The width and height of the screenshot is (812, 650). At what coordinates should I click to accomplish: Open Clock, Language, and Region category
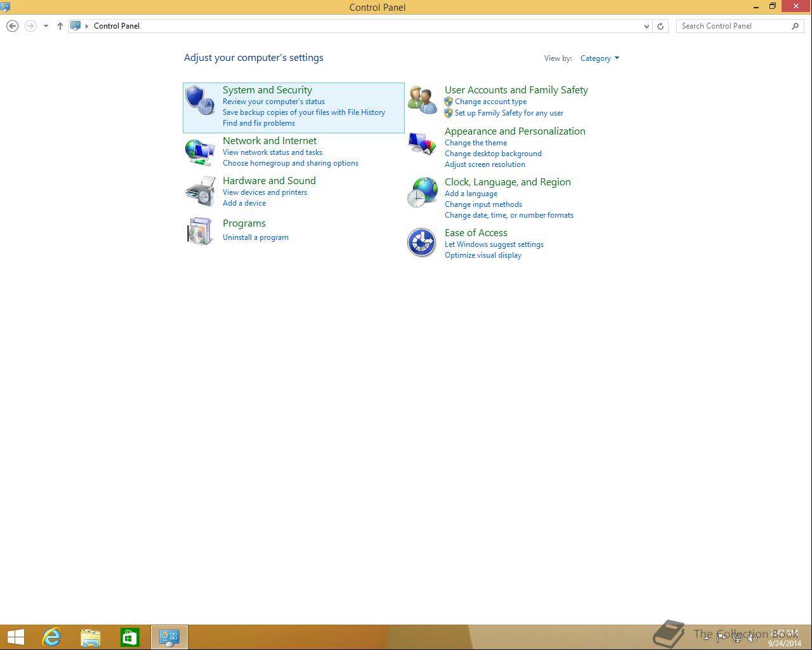[507, 182]
